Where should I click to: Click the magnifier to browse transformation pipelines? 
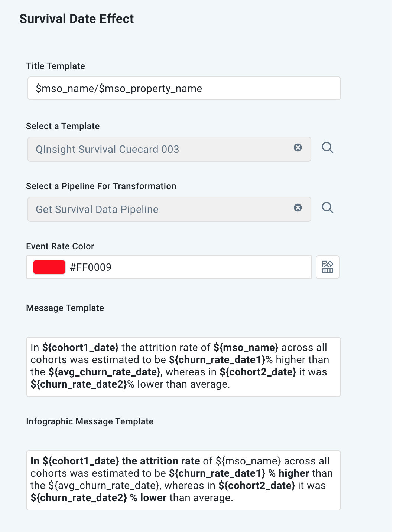(x=328, y=208)
